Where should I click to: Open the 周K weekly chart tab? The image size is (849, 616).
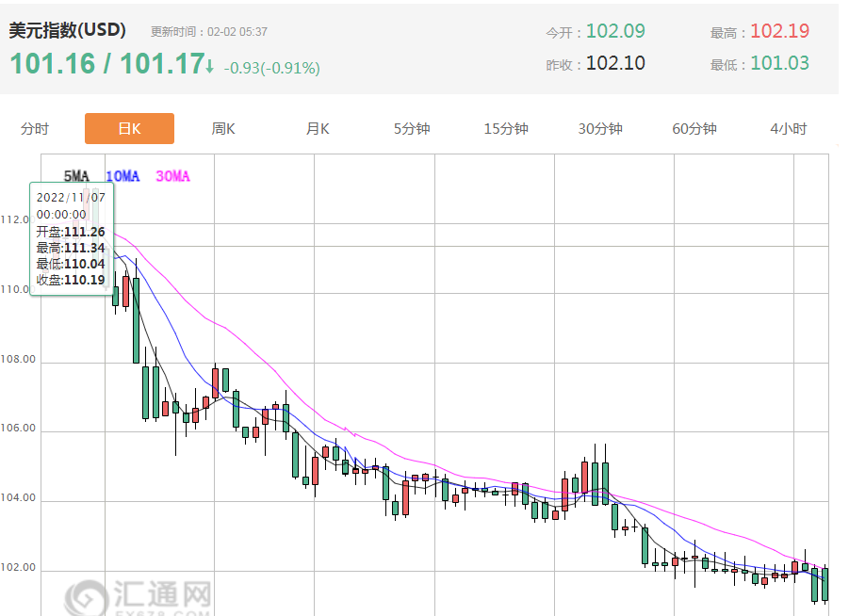[223, 129]
